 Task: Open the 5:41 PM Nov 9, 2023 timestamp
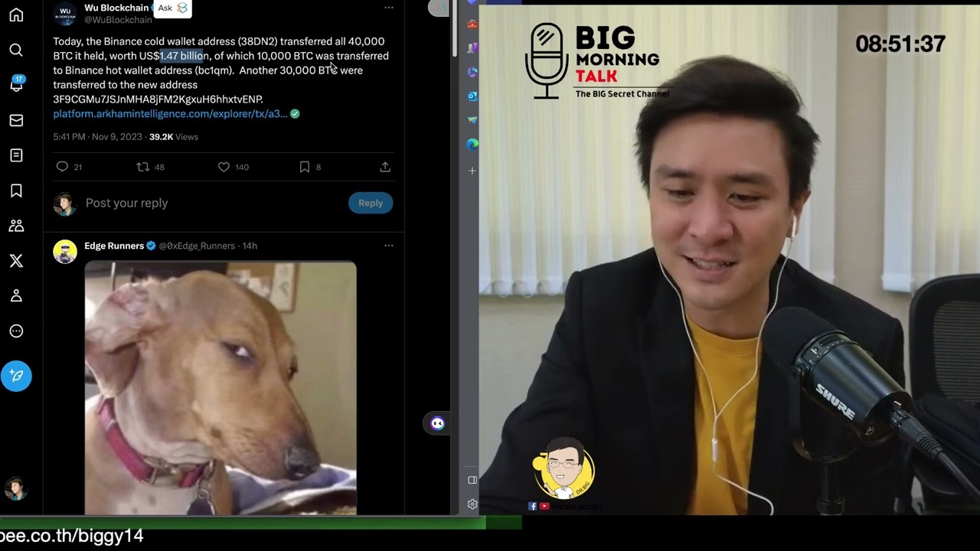click(97, 137)
